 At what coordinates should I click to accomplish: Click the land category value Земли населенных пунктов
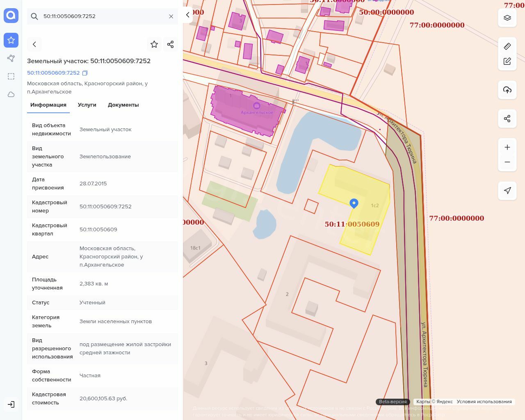pos(116,322)
